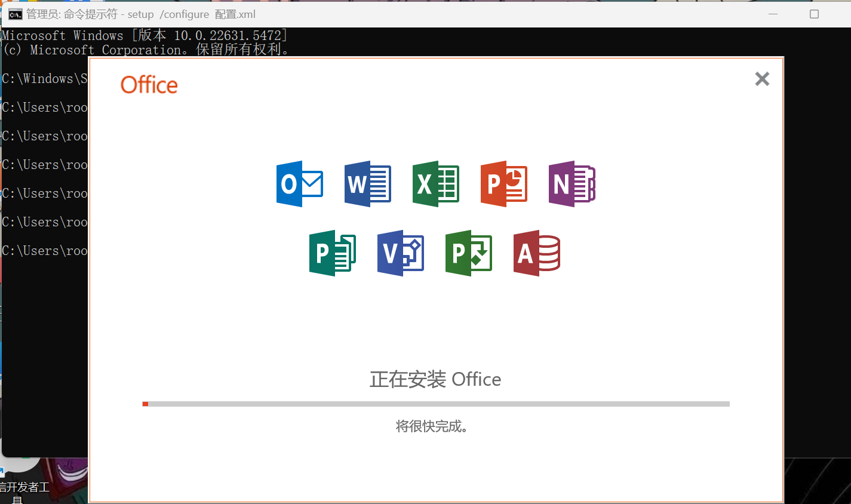This screenshot has width=851, height=504.
Task: Click the Outlook icon in Office installer
Action: coord(300,184)
